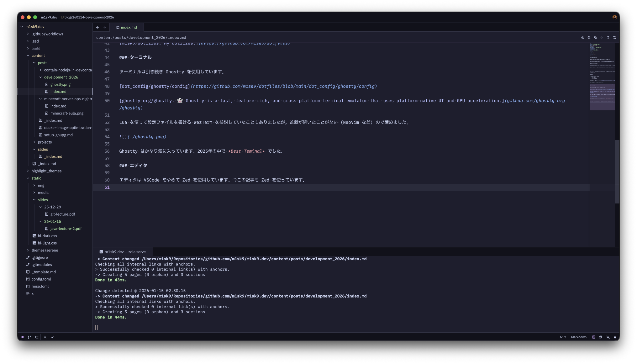Click buffer search magnifier in editor toolbar
637x364 pixels.
click(x=589, y=38)
